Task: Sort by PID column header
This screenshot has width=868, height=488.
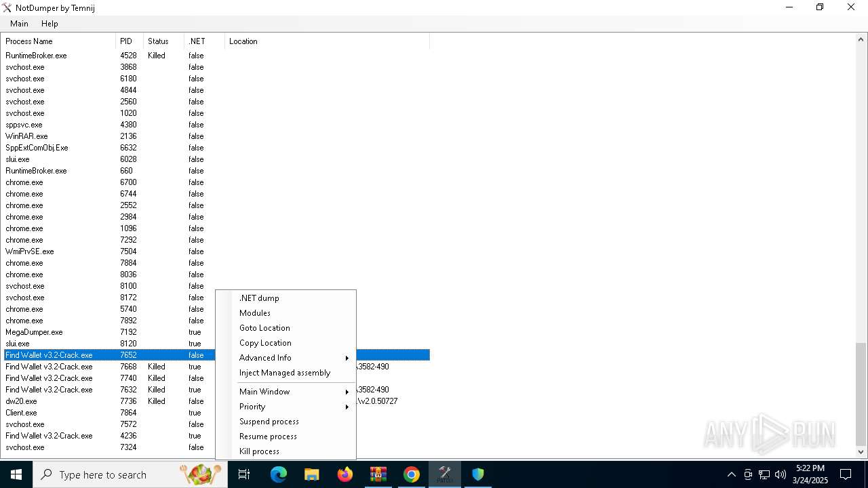Action: point(130,41)
